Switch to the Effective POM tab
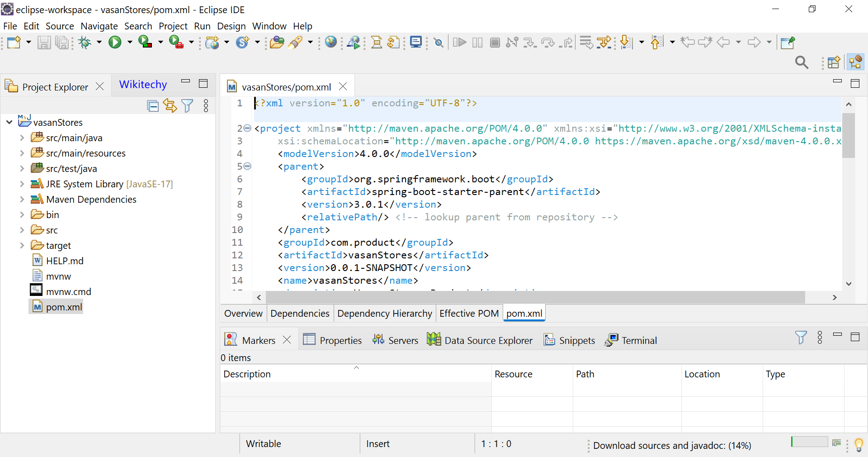This screenshot has height=457, width=868. [468, 314]
